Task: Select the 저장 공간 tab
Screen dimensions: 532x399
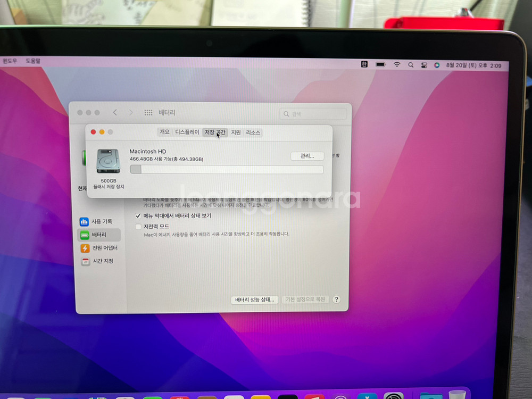Action: pos(215,132)
